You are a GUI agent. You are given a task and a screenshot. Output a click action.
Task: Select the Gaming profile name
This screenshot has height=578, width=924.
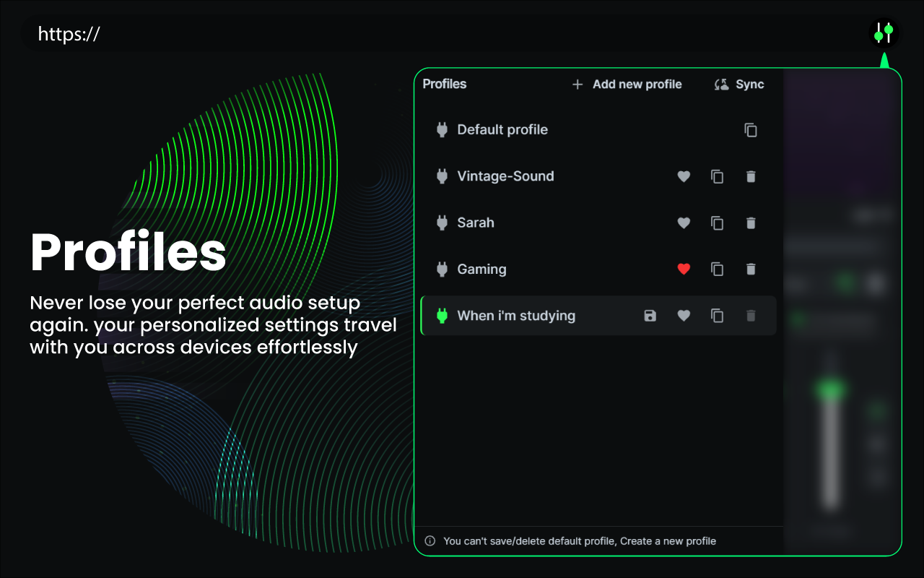tap(481, 269)
